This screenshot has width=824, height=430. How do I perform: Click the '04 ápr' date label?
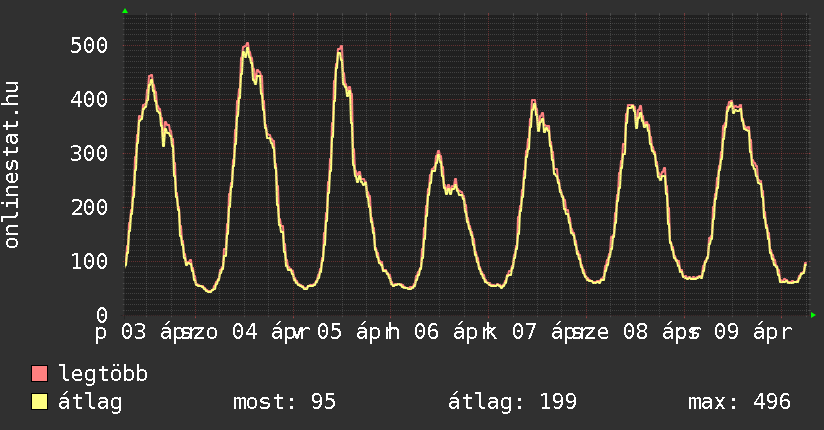click(x=264, y=331)
